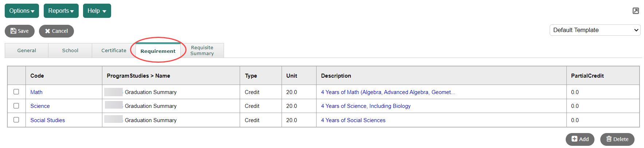Open the Options dropdown menu

[22, 11]
